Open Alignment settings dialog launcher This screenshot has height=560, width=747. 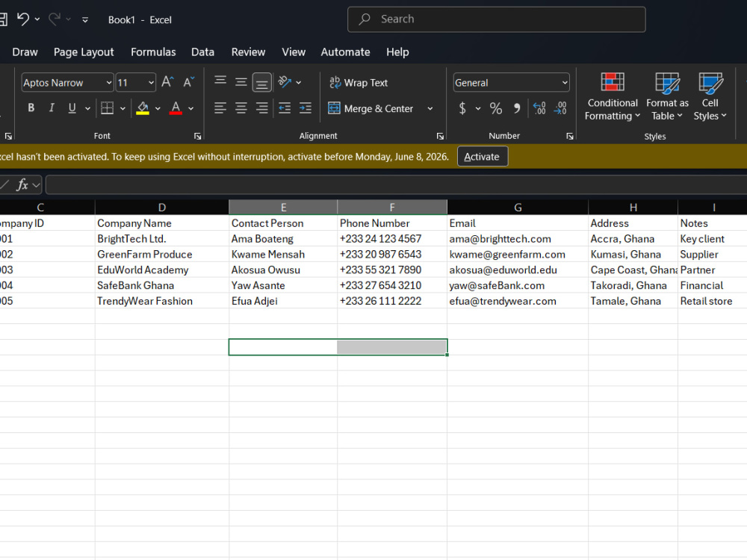click(440, 136)
